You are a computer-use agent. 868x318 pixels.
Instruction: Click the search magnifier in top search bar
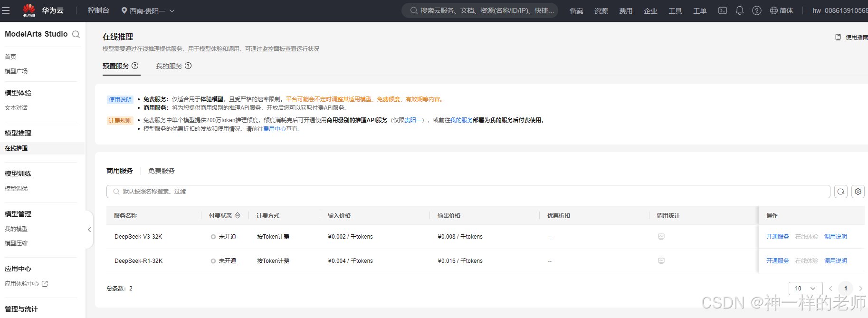[x=414, y=10]
